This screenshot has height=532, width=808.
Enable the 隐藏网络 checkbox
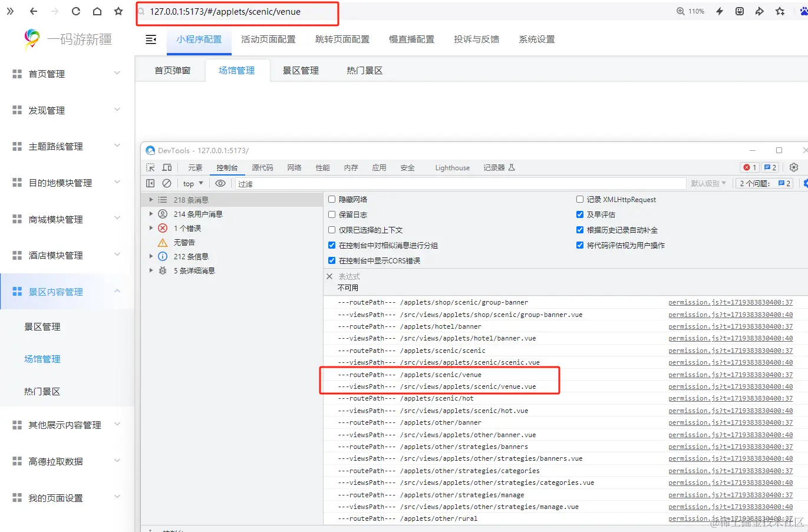click(x=332, y=199)
